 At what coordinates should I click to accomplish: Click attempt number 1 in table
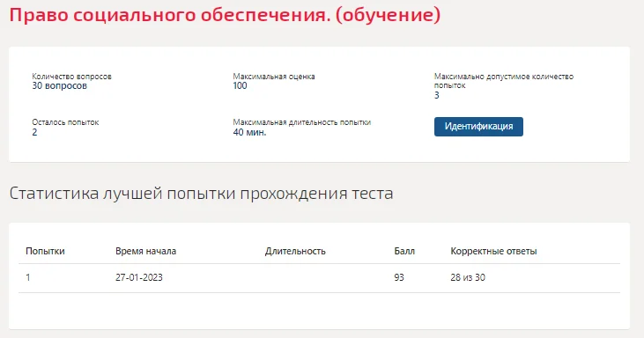tap(28, 277)
